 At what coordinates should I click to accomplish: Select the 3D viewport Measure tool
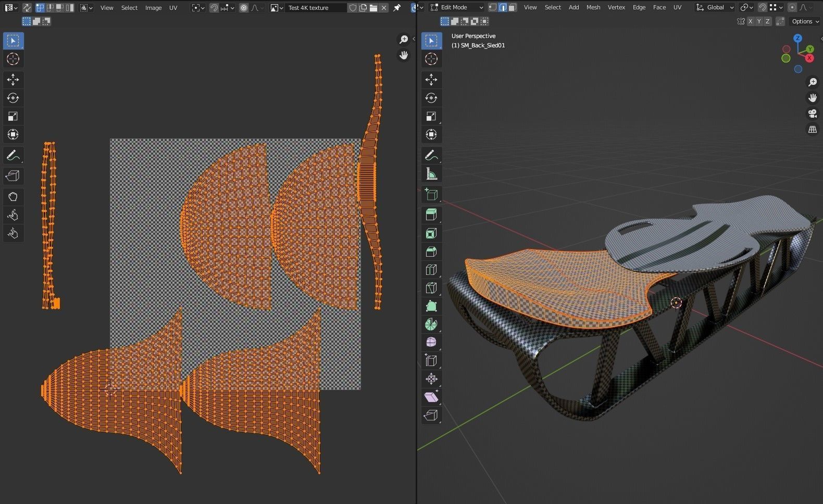pyautogui.click(x=431, y=173)
